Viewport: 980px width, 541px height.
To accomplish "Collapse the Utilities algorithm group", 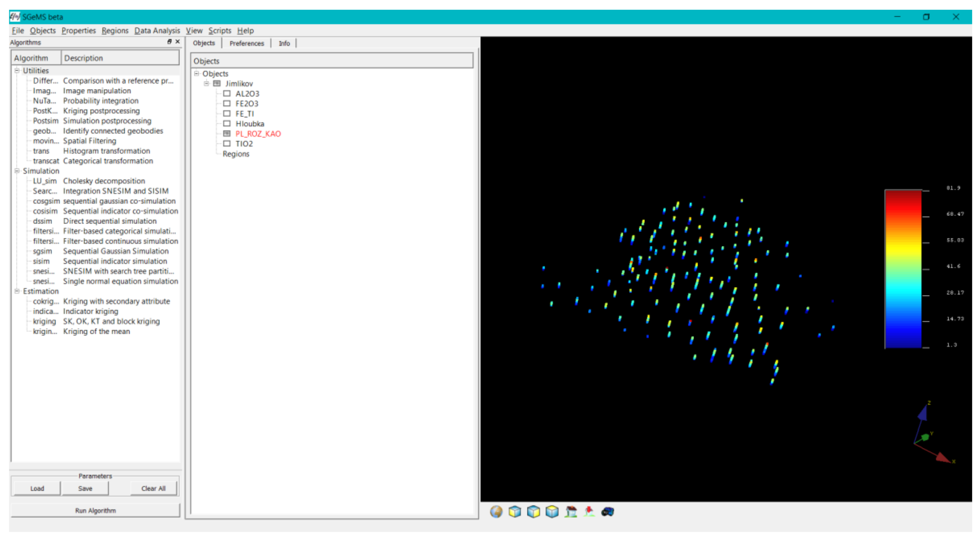I will pyautogui.click(x=17, y=71).
